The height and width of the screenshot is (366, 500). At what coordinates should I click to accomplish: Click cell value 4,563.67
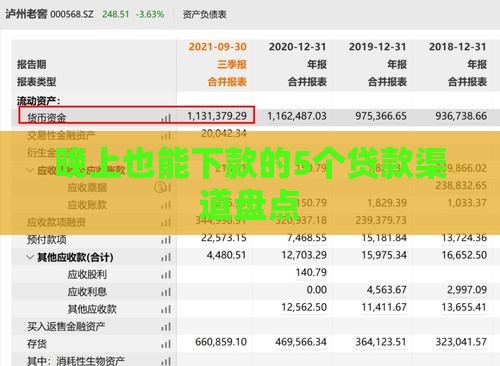click(x=387, y=290)
